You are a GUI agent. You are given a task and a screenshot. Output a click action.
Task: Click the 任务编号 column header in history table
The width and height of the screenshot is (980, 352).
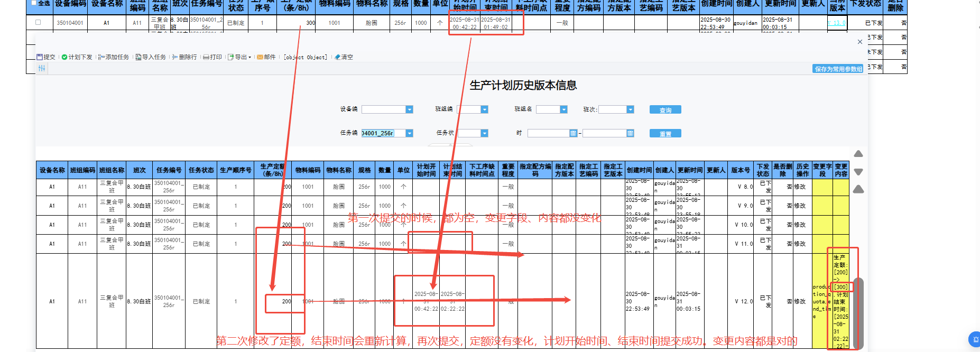click(x=169, y=170)
